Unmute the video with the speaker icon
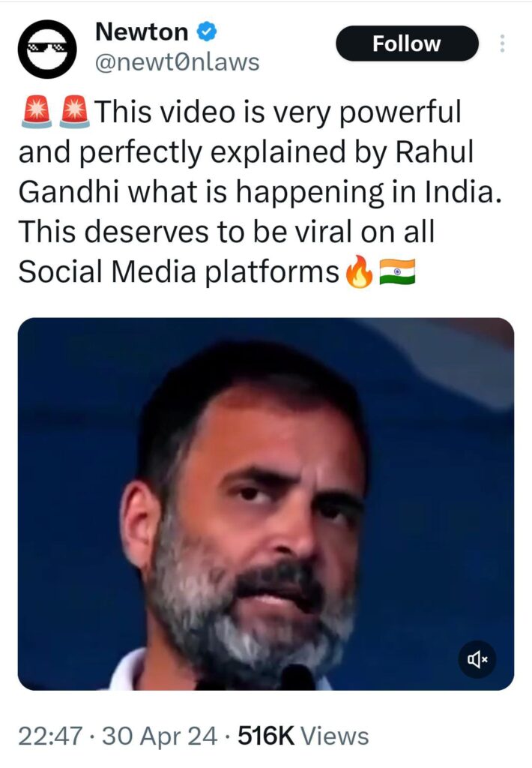This screenshot has width=532, height=768. 477,660
